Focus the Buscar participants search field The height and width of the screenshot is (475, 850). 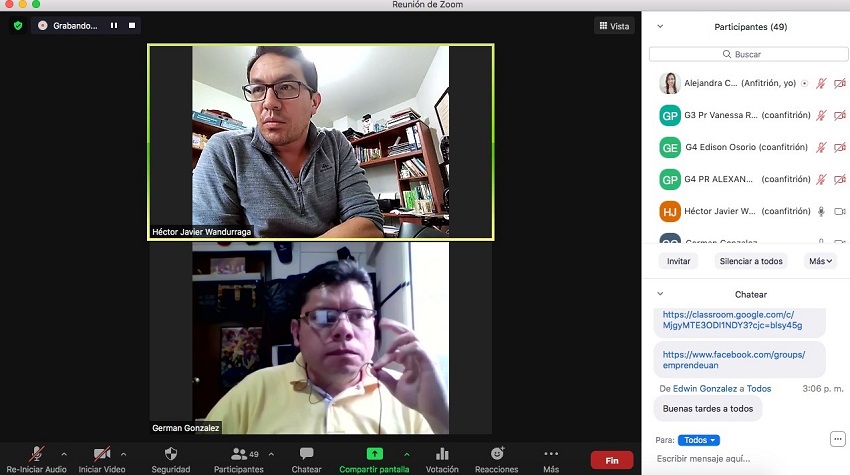tap(748, 54)
